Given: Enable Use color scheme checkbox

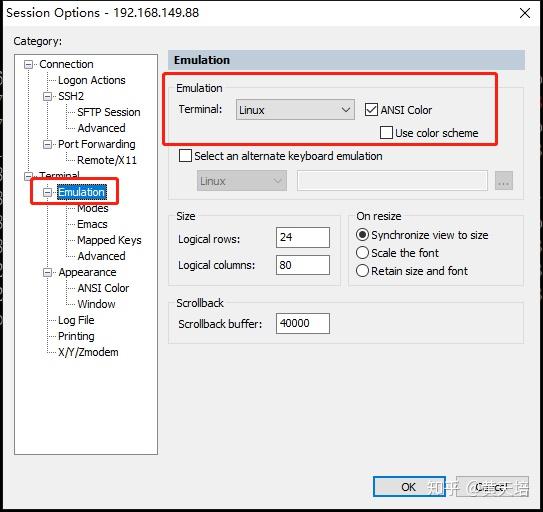Looking at the screenshot, I should click(386, 133).
